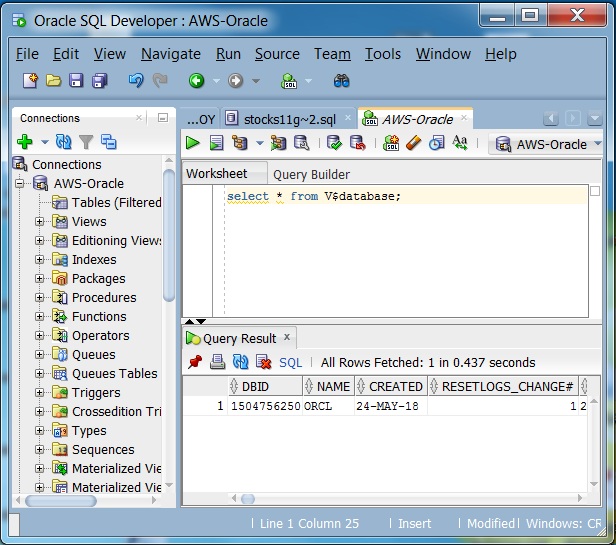
Task: Open the File menu
Action: pos(27,54)
